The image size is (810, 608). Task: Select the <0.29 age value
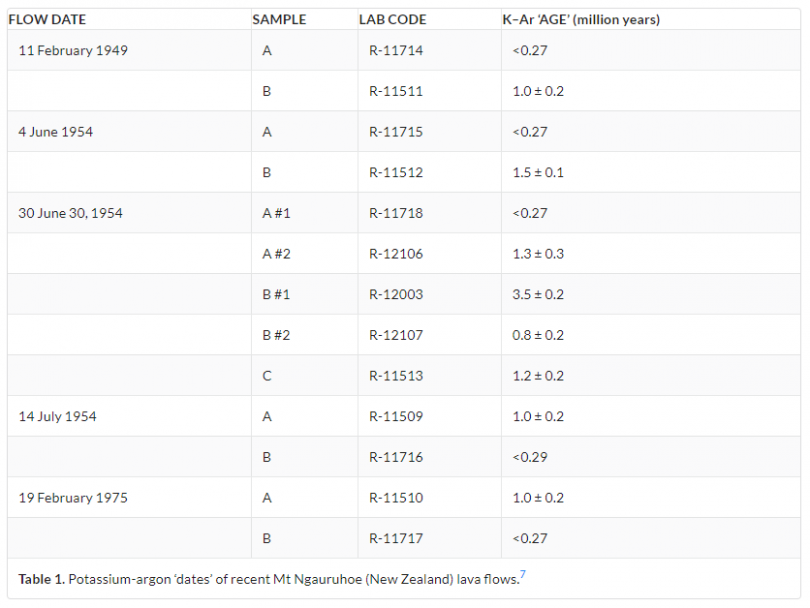pos(529,457)
